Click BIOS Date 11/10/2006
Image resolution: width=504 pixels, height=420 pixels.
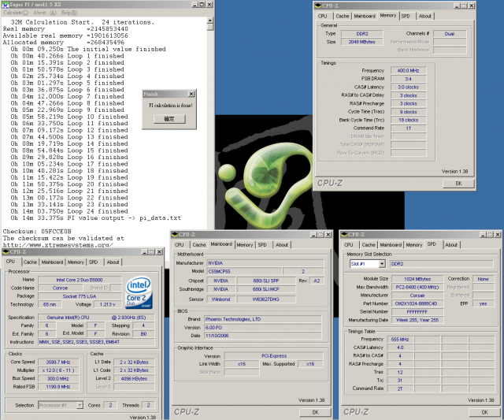pyautogui.click(x=262, y=336)
